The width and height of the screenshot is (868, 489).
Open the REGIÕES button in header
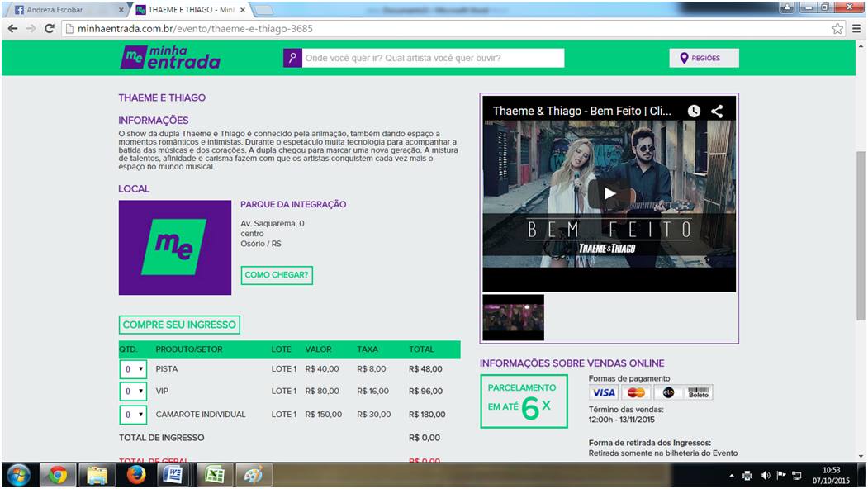(704, 59)
